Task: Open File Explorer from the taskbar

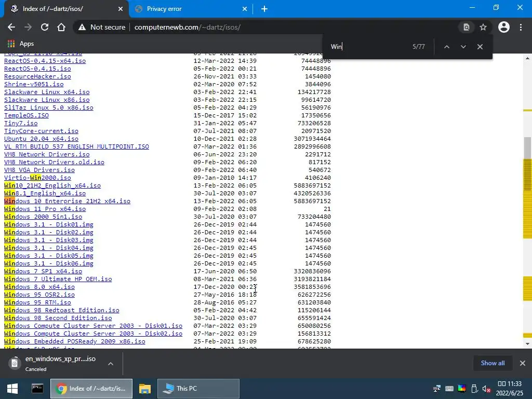Action: point(145,389)
